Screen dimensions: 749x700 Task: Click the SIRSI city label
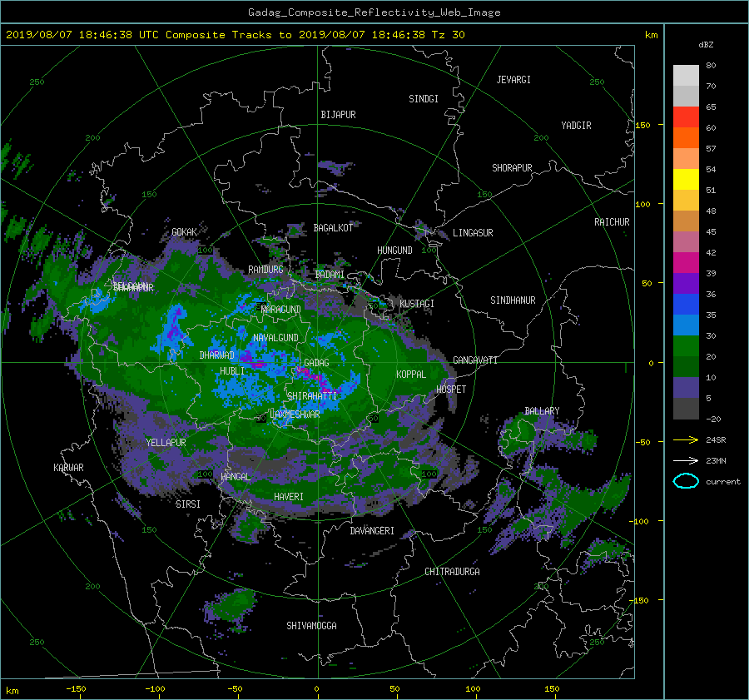(188, 504)
